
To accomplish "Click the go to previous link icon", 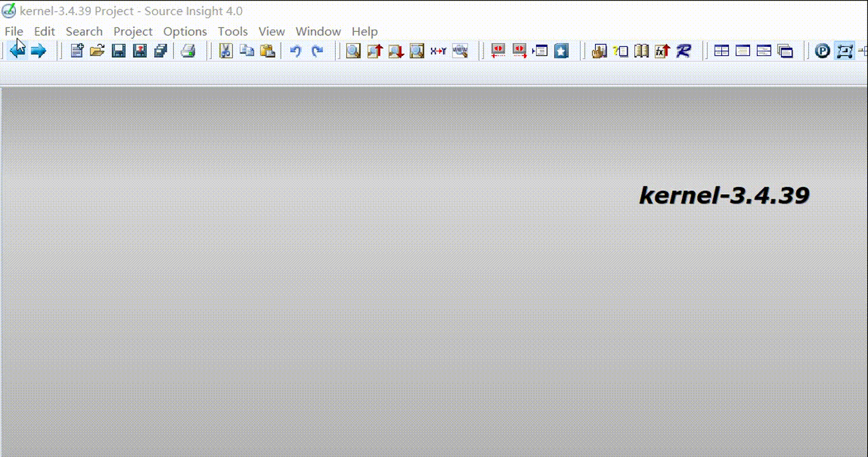I will [x=498, y=51].
